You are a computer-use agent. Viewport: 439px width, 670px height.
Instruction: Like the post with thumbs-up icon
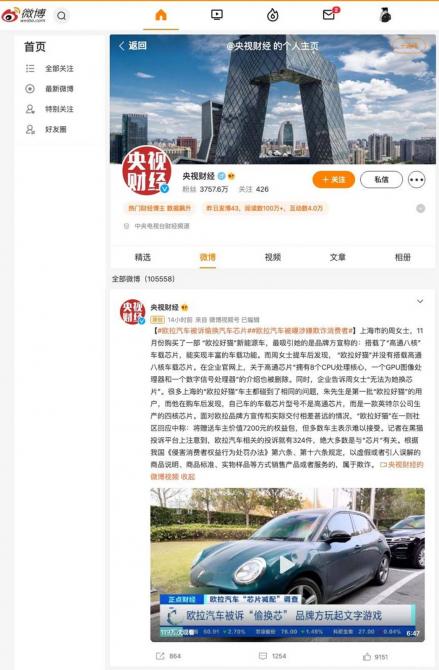367,656
